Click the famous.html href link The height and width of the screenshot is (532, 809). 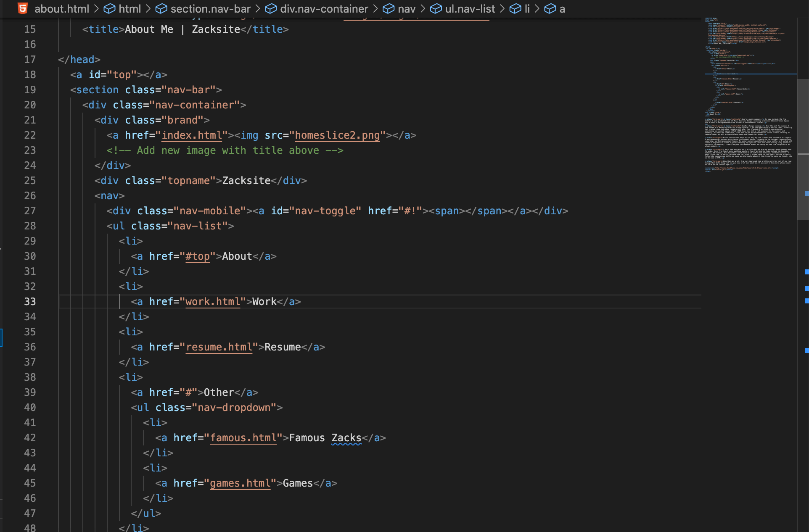click(x=243, y=438)
